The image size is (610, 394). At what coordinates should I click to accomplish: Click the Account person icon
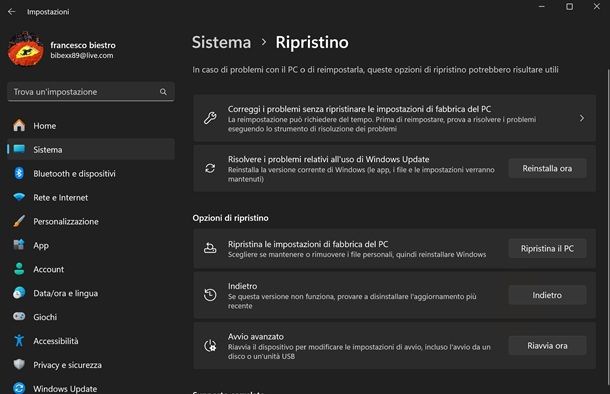pos(19,269)
